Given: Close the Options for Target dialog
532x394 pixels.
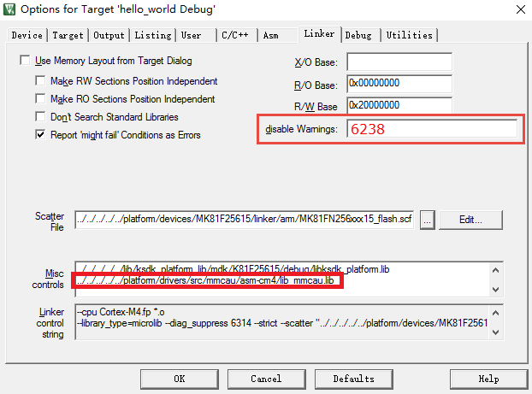Looking at the screenshot, I should pos(521,9).
